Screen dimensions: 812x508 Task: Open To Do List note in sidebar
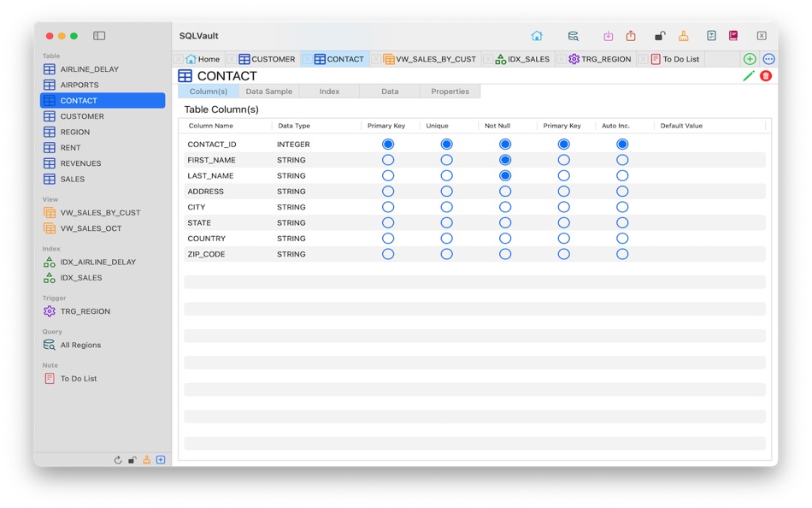pos(103,378)
